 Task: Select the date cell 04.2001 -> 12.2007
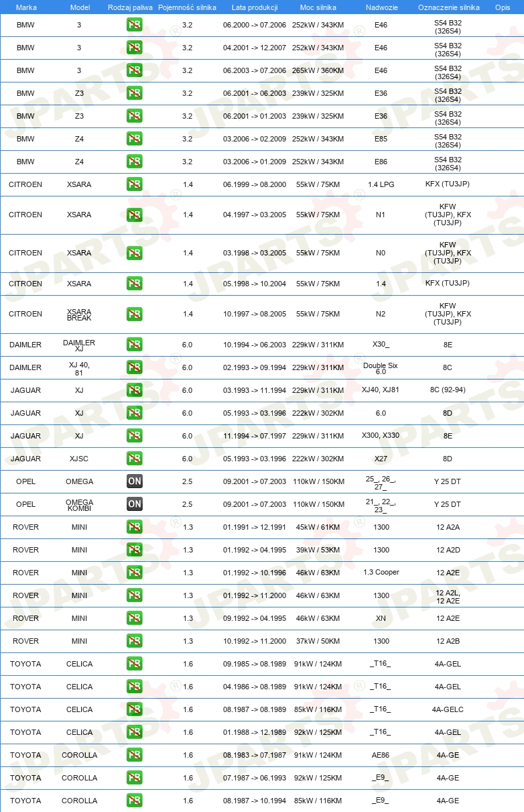[x=255, y=48]
